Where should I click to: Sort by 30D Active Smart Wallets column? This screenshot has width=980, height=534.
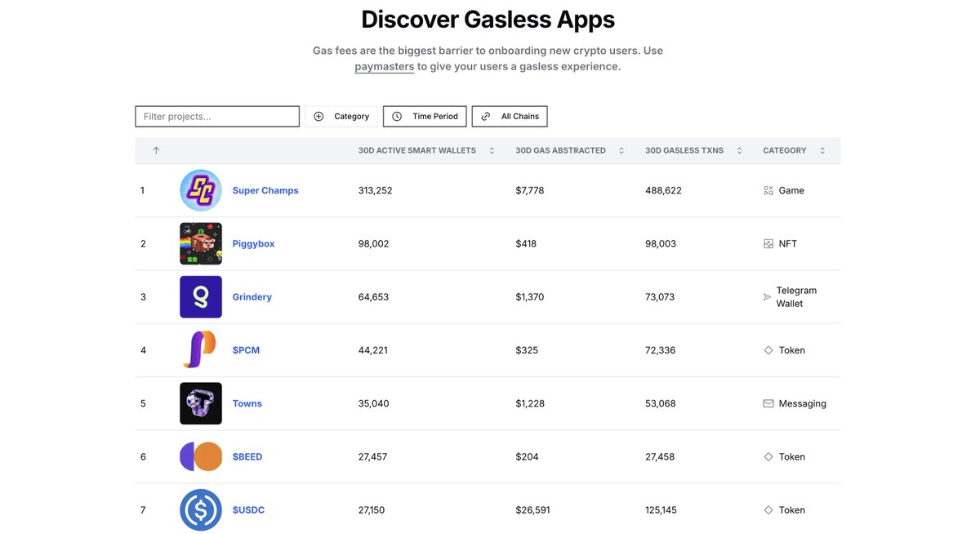426,150
